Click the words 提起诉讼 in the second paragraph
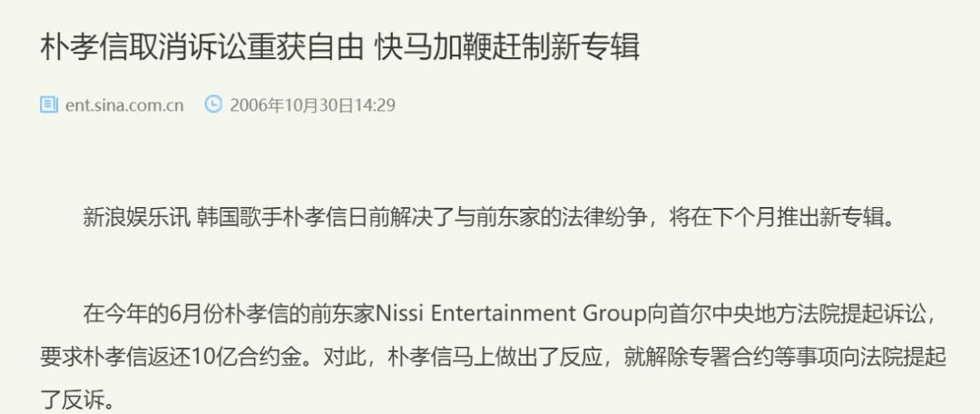This screenshot has height=414, width=980. tap(881, 313)
